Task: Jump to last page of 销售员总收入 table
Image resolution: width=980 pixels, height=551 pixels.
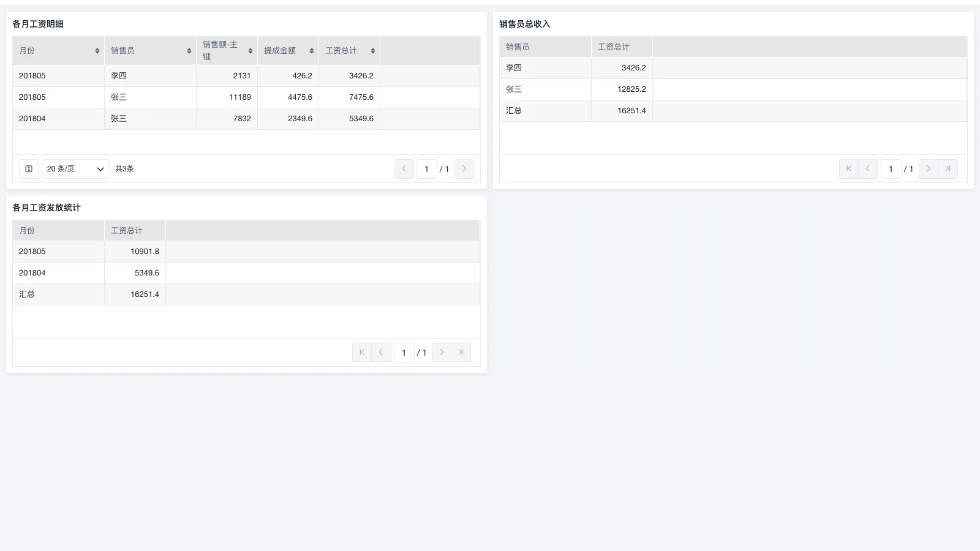Action: 948,168
